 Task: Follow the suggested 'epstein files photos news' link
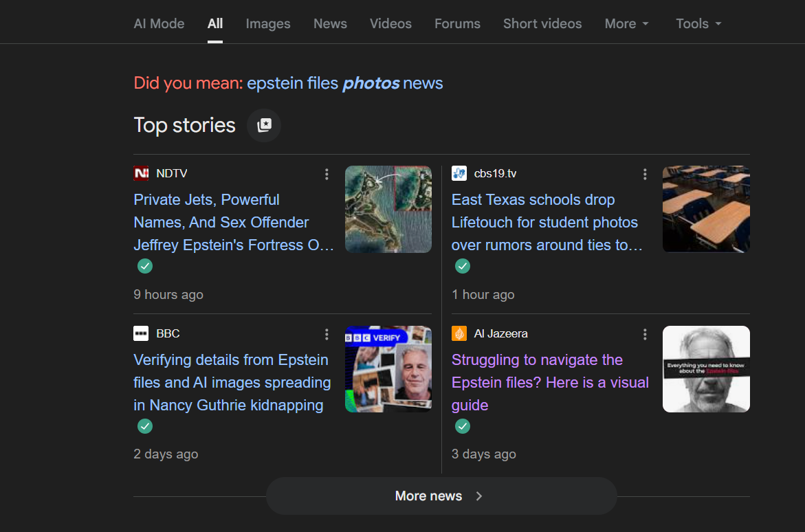(344, 83)
